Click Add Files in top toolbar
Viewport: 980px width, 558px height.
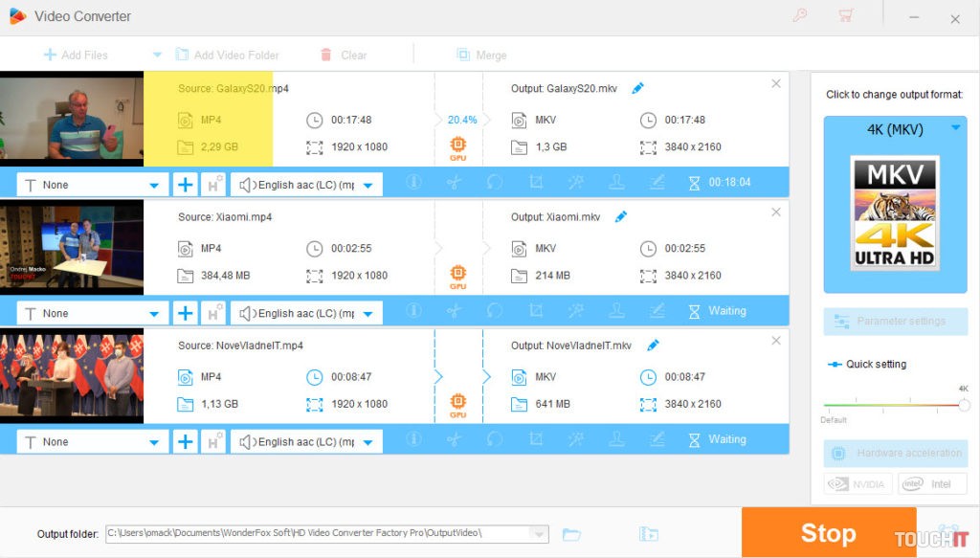point(76,56)
